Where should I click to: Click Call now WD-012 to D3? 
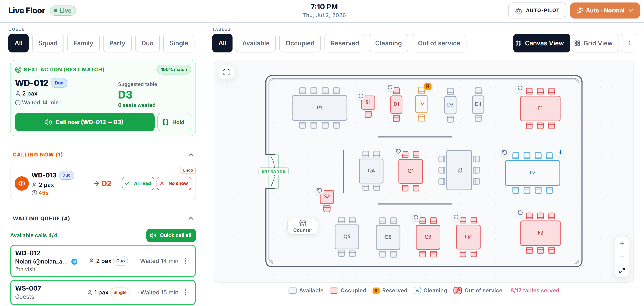pyautogui.click(x=85, y=122)
